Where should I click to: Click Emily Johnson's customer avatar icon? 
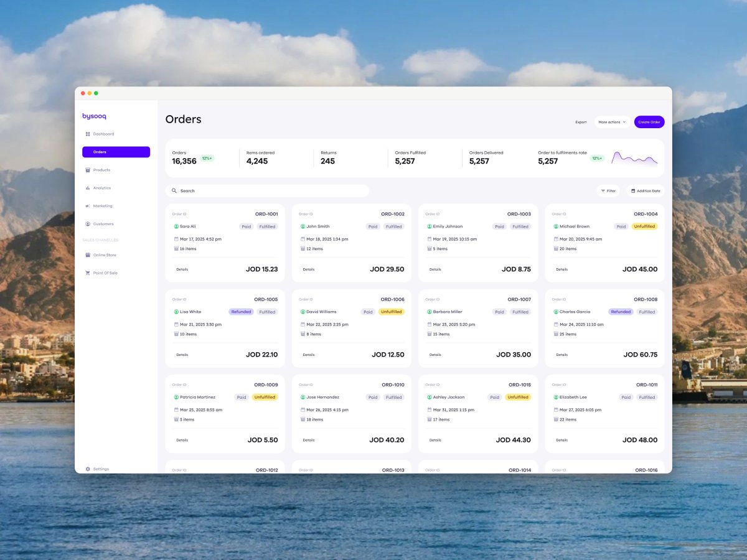pyautogui.click(x=430, y=226)
